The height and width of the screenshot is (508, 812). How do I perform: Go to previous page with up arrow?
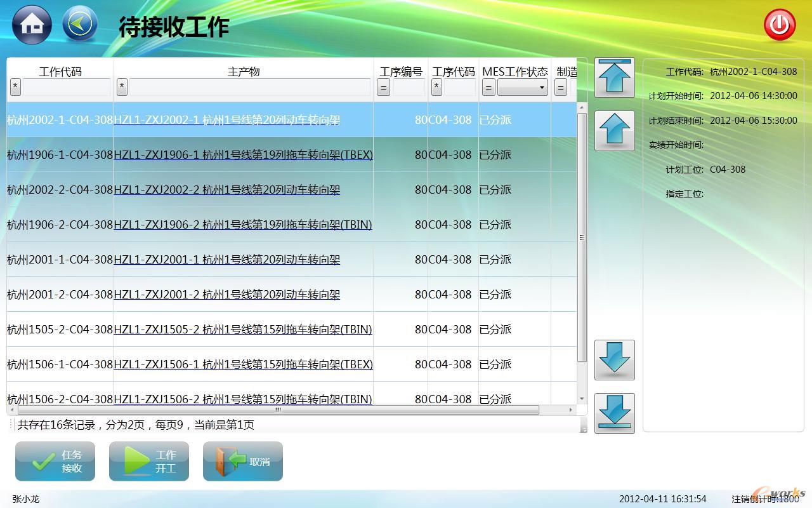pos(614,131)
